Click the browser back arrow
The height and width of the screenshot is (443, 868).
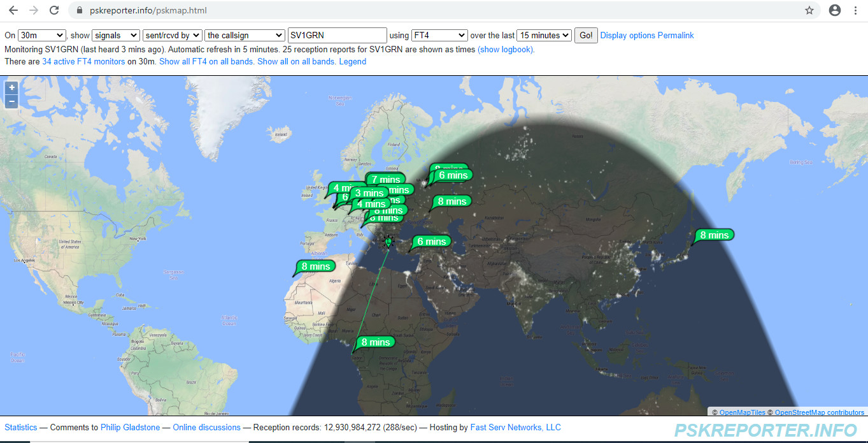coord(14,10)
